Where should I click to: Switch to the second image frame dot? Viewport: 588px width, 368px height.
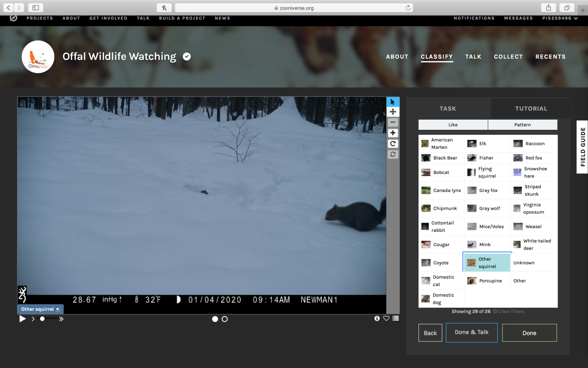225,319
